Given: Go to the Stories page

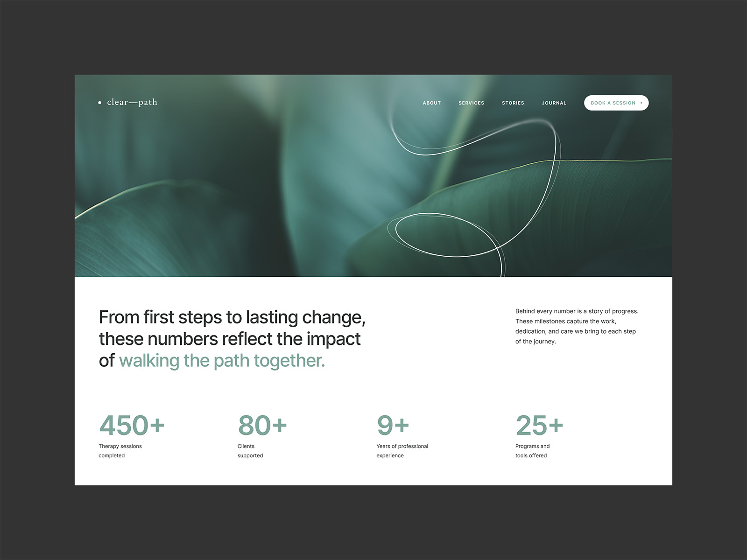Looking at the screenshot, I should click(x=513, y=103).
